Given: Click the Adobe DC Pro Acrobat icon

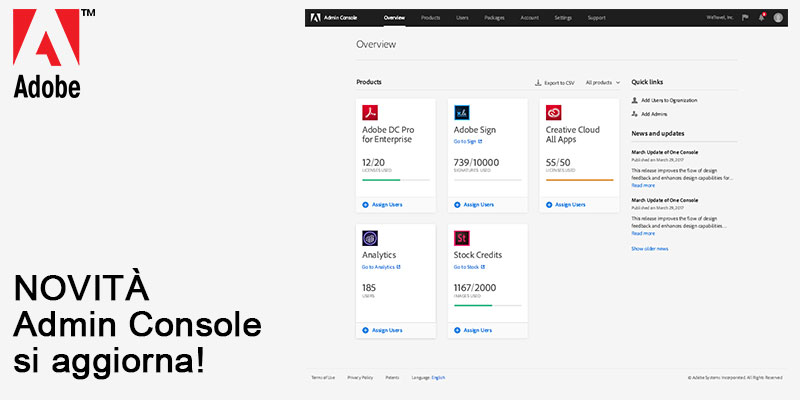Looking at the screenshot, I should point(370,112).
